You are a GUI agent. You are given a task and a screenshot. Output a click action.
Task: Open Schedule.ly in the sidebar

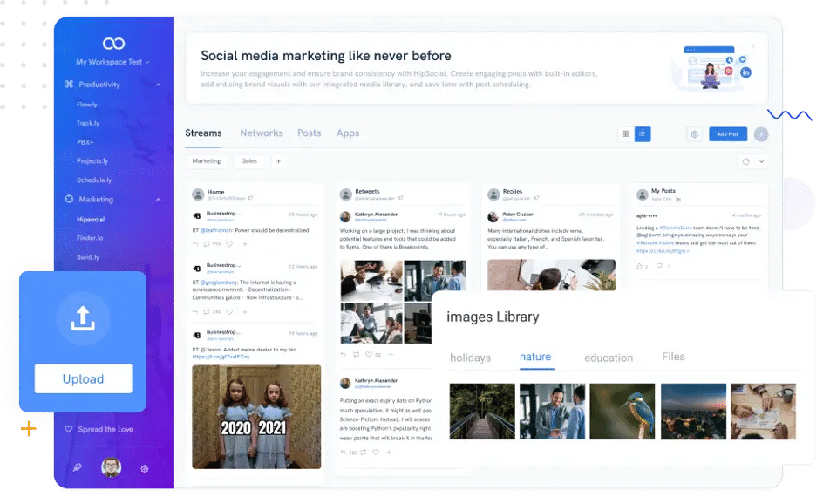(x=94, y=180)
